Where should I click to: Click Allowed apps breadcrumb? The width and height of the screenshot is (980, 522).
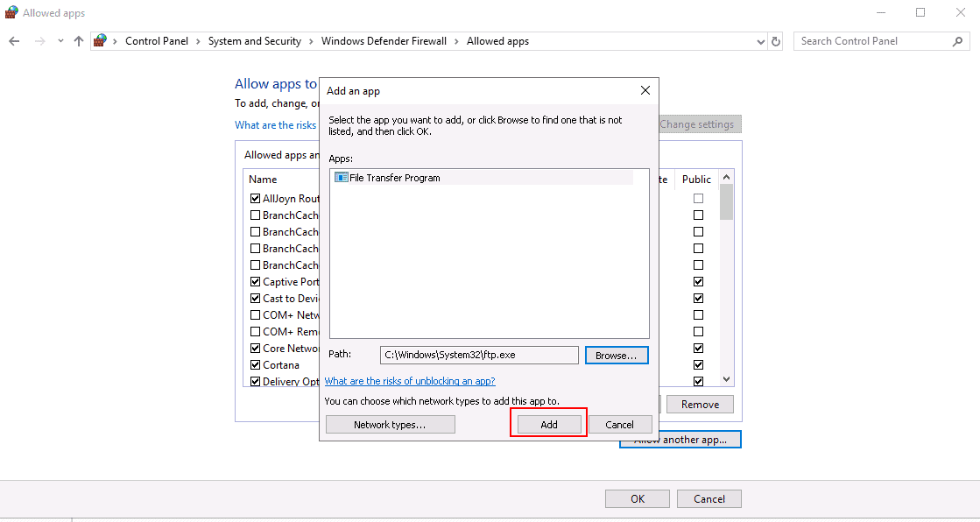point(497,40)
